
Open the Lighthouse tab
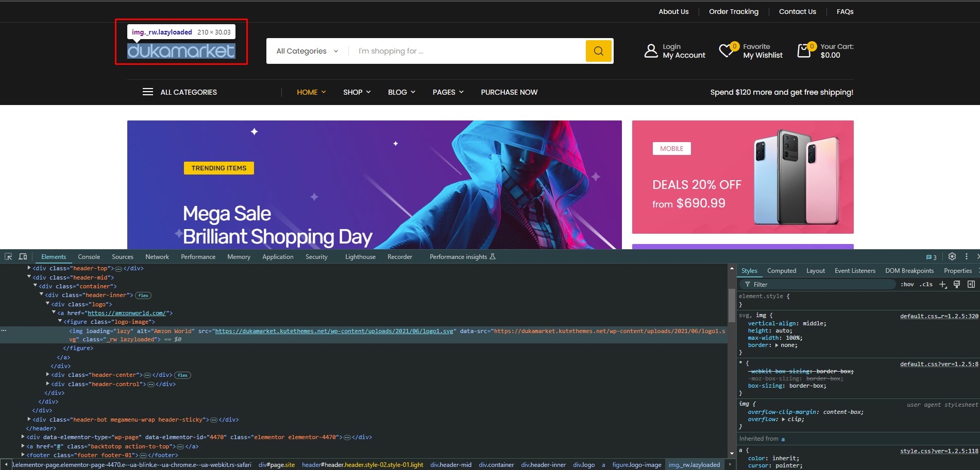(360, 257)
